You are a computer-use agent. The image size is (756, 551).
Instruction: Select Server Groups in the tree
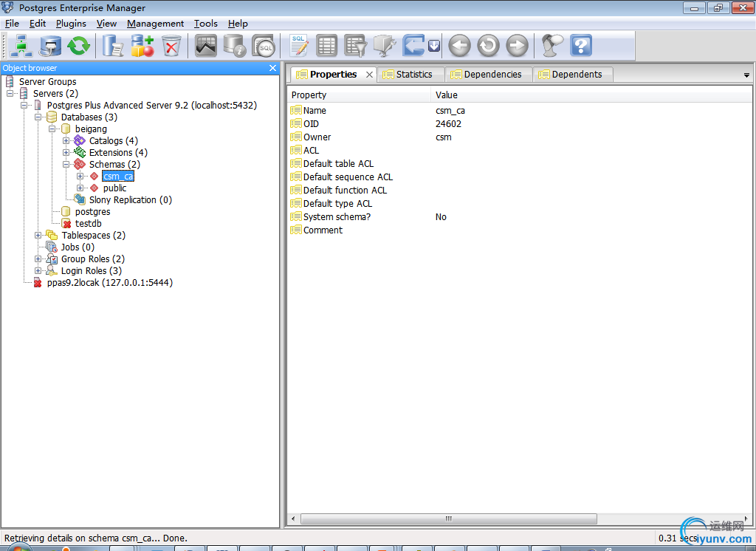pos(47,81)
